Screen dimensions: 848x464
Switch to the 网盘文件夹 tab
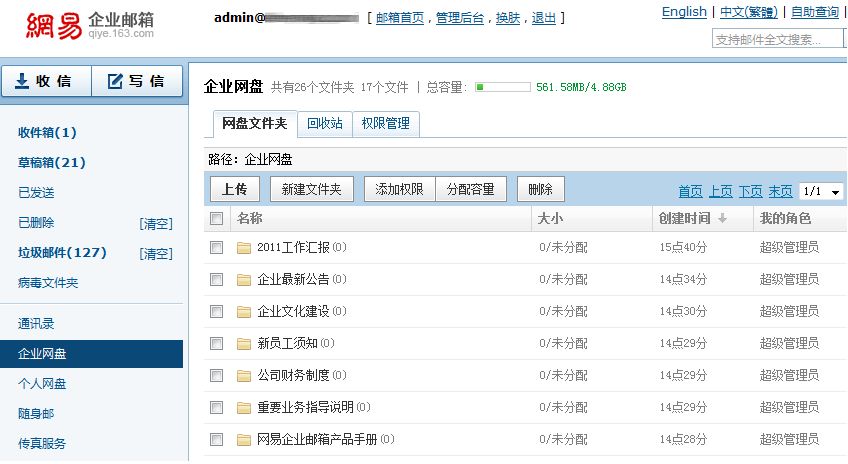coord(255,124)
